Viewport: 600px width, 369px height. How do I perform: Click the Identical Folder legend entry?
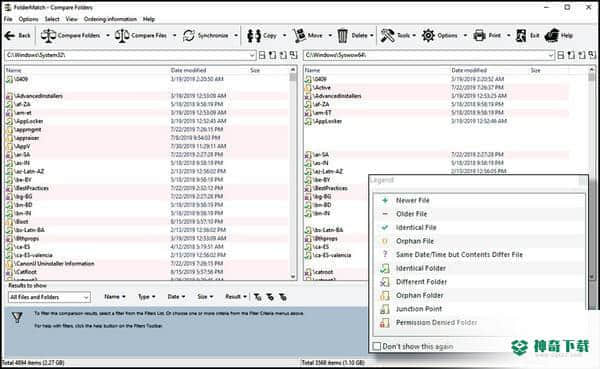click(x=421, y=268)
